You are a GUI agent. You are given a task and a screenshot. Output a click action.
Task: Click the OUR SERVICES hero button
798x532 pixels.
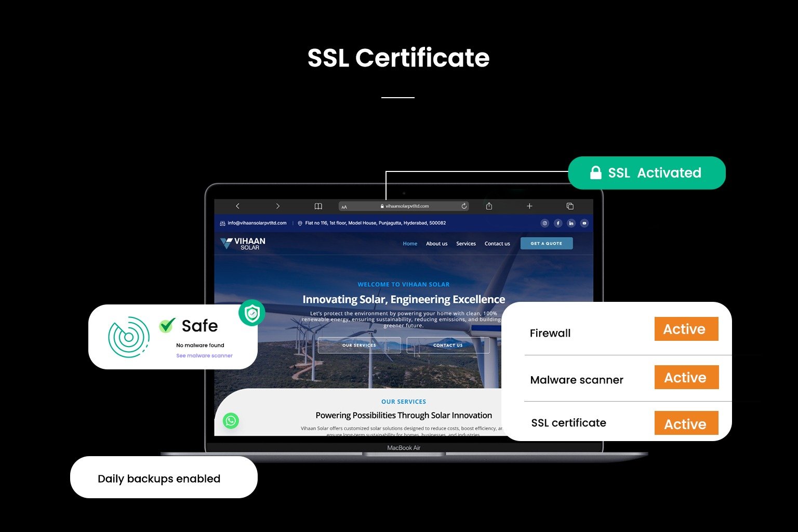tap(359, 345)
